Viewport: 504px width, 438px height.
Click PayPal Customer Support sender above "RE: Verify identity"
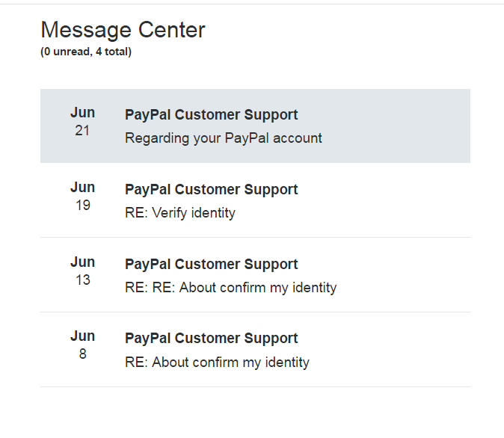pos(211,189)
